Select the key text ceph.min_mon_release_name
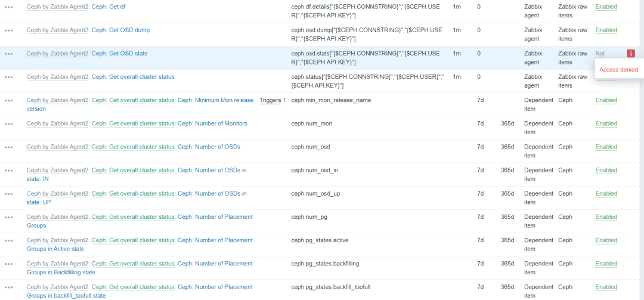 331,100
